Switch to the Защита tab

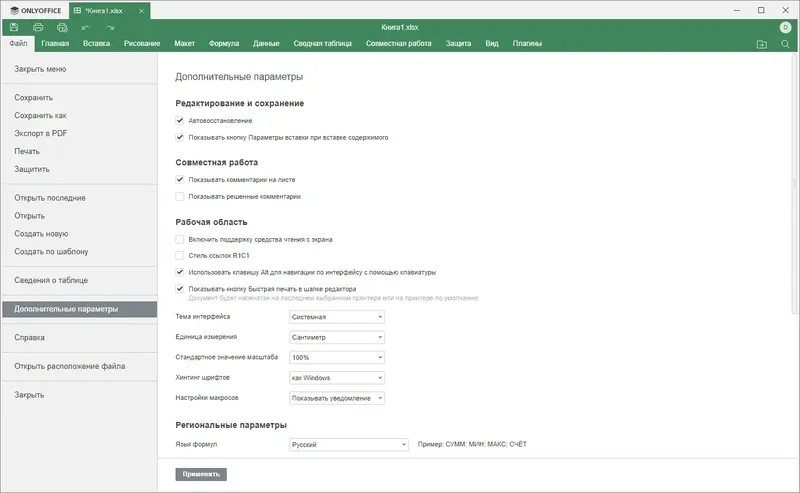458,43
